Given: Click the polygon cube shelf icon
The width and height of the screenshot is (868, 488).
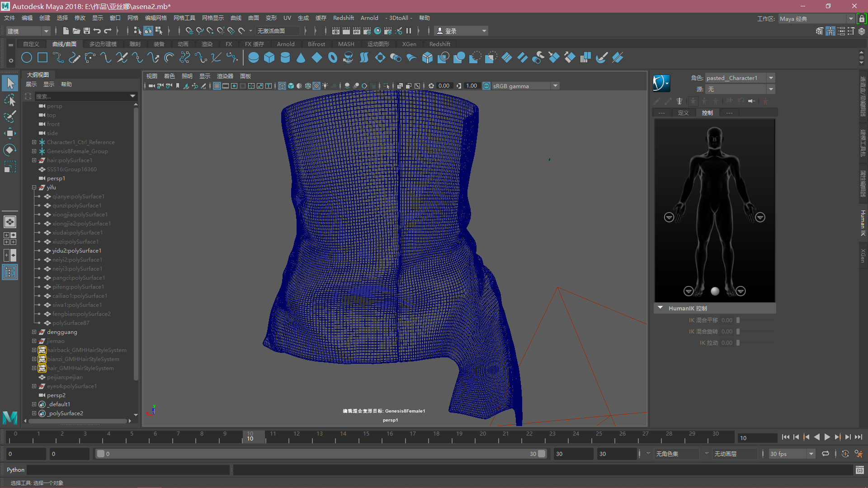Looking at the screenshot, I should (x=269, y=58).
